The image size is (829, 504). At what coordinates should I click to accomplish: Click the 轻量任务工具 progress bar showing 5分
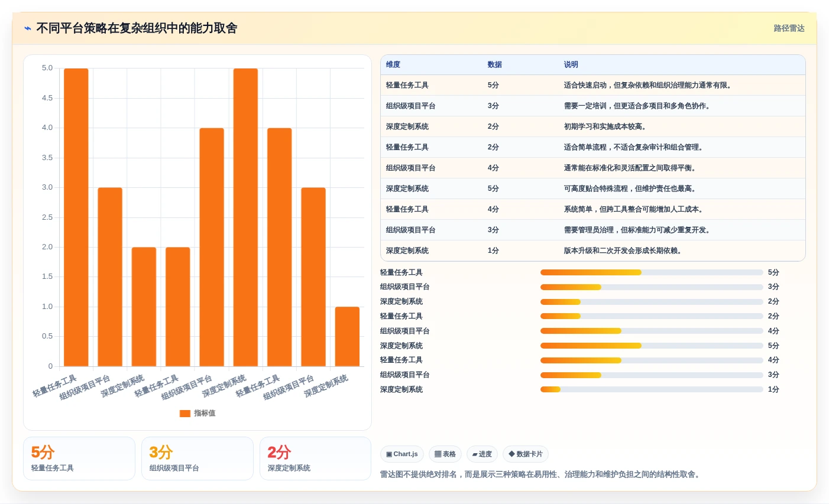(652, 272)
